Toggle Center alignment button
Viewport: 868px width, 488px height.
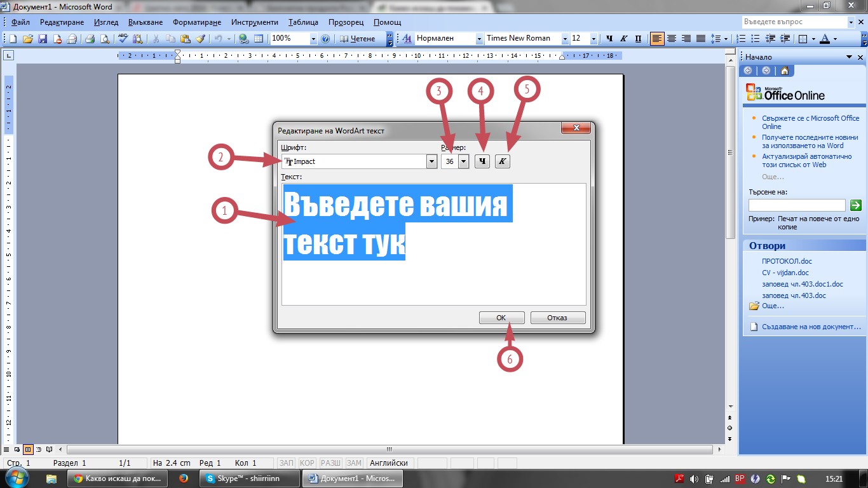672,39
